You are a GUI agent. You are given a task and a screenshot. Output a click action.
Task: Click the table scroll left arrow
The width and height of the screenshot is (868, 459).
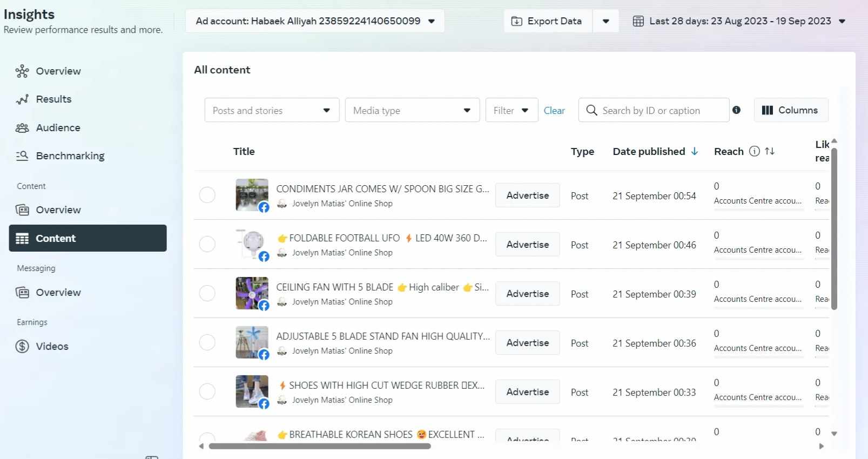pyautogui.click(x=201, y=447)
